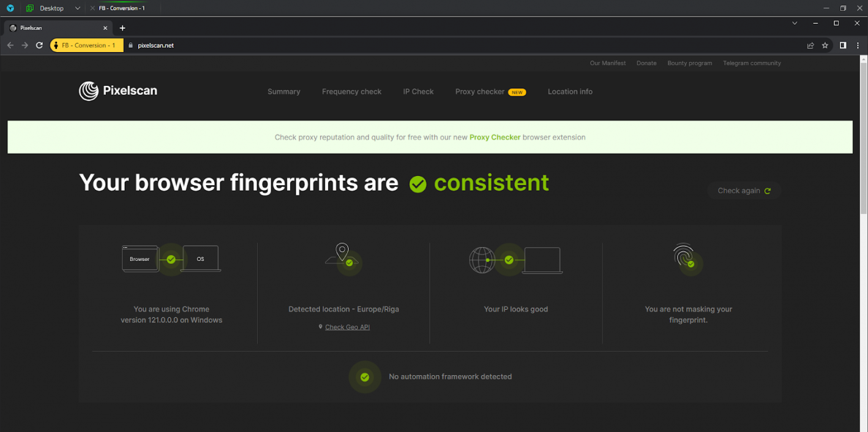Open the Check Geo API link
Viewport: 868px width, 432px height.
click(x=347, y=327)
